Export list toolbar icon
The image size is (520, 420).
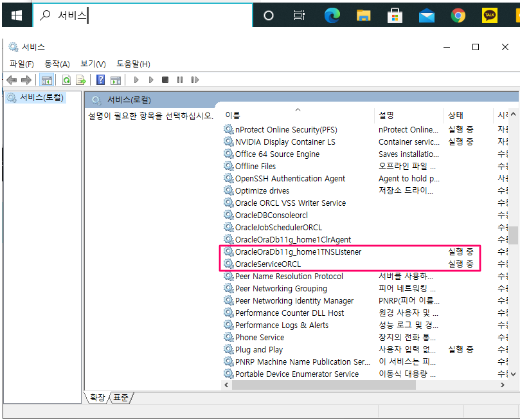coord(81,80)
